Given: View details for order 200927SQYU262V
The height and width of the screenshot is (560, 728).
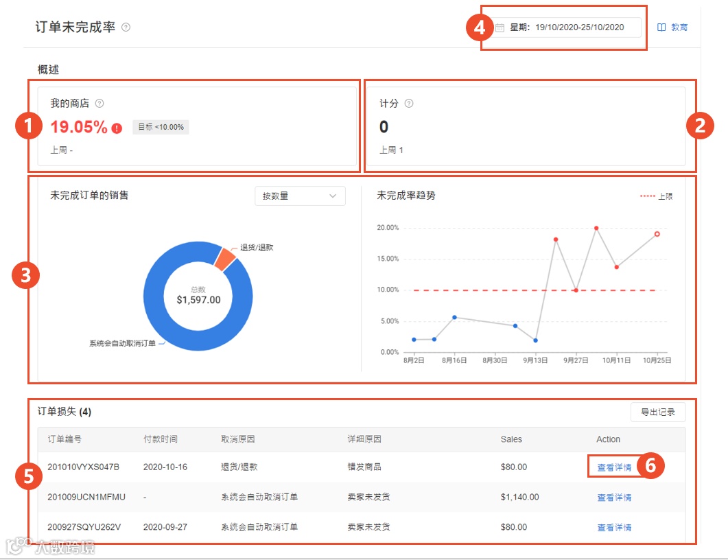Looking at the screenshot, I should 614,528.
